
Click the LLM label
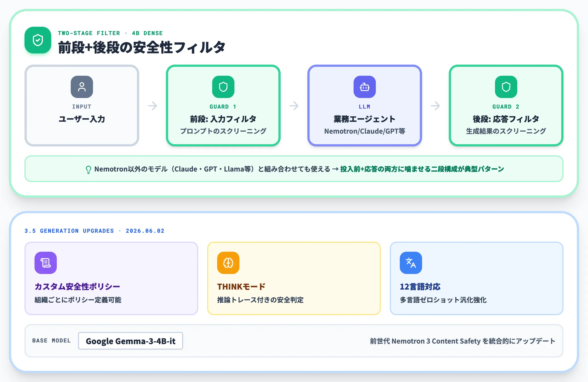coord(365,107)
